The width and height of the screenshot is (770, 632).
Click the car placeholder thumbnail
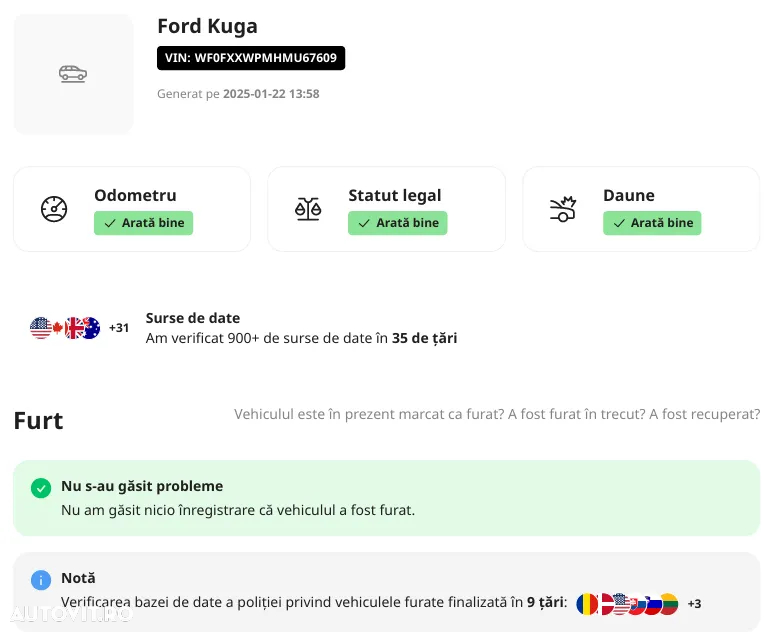[x=73, y=74]
